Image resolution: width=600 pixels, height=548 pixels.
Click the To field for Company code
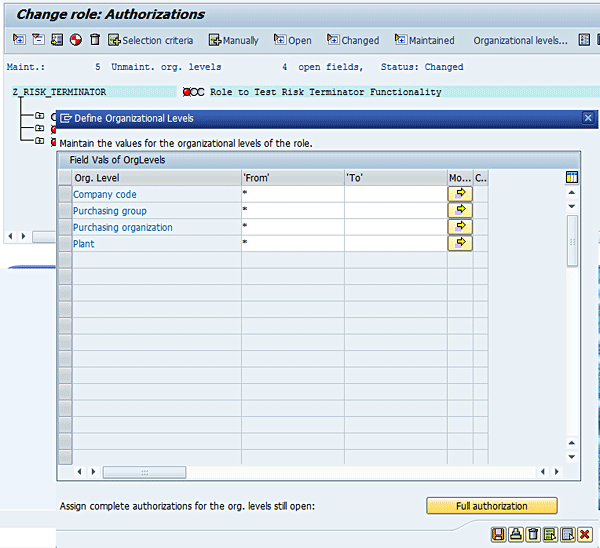click(396, 194)
